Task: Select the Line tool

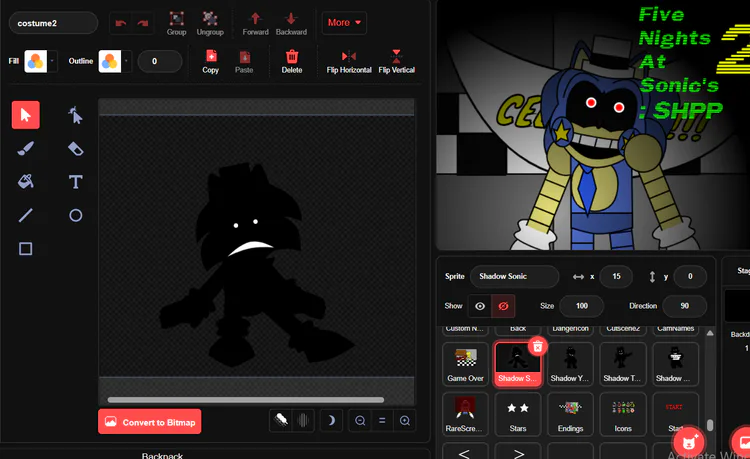Action: tap(26, 215)
